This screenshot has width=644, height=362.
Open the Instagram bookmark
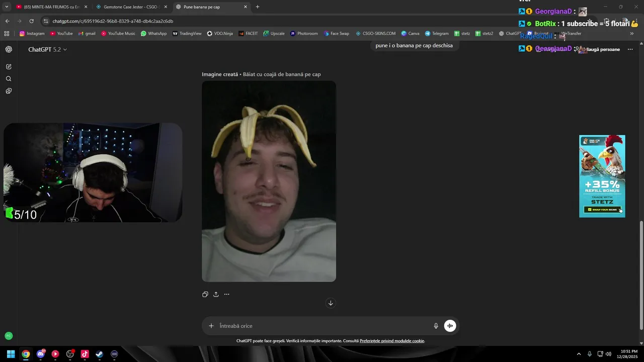[32, 34]
